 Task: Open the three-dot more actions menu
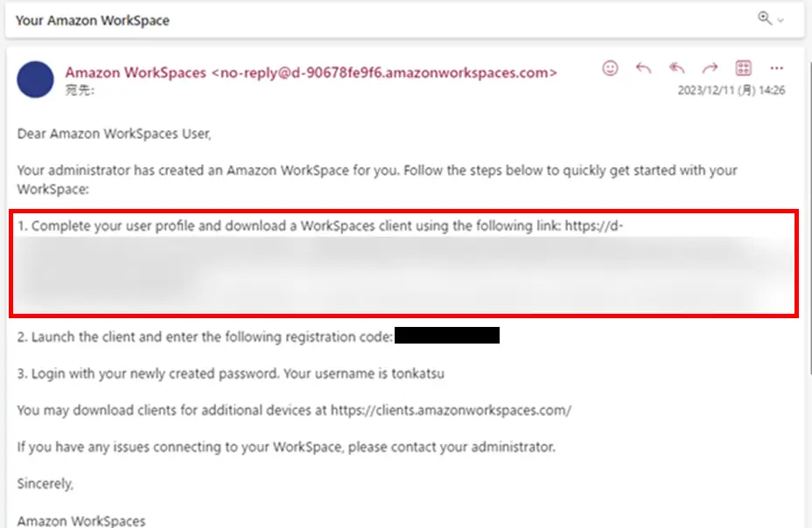coord(776,68)
